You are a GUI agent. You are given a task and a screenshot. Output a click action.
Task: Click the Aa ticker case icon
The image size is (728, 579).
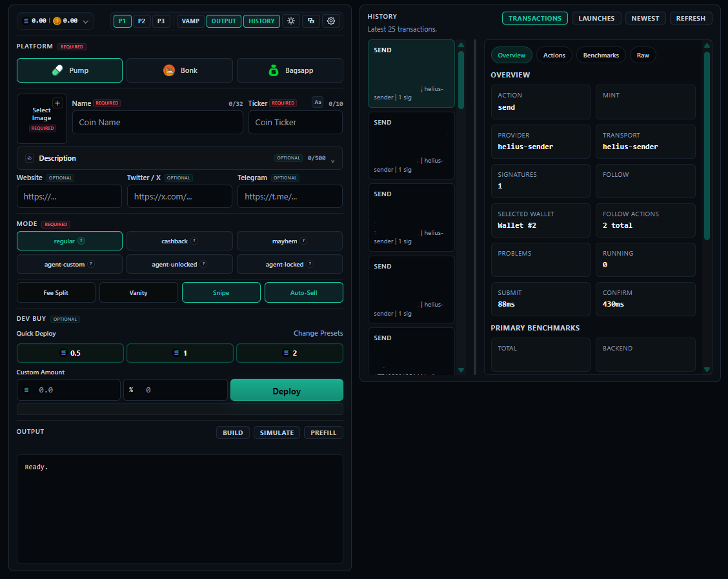click(x=318, y=103)
